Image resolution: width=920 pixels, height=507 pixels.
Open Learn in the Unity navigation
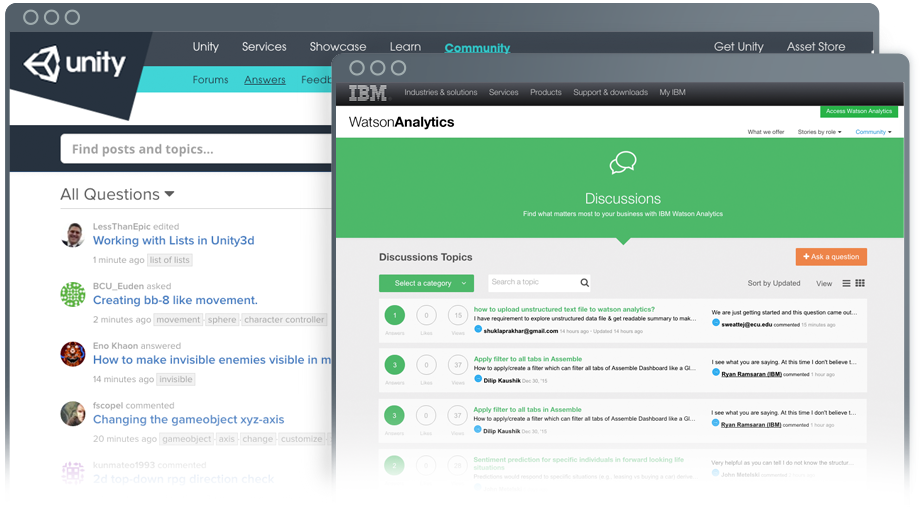(x=405, y=47)
